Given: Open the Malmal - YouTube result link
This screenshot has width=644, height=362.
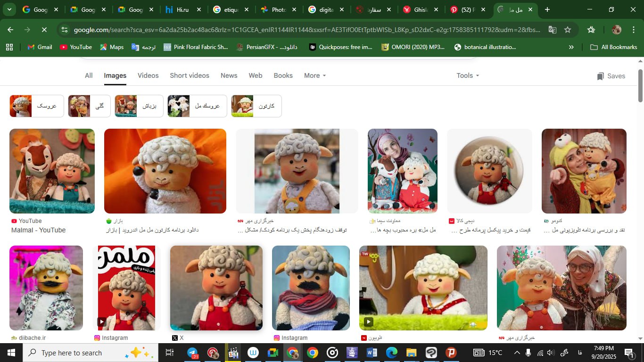Looking at the screenshot, I should tap(38, 230).
